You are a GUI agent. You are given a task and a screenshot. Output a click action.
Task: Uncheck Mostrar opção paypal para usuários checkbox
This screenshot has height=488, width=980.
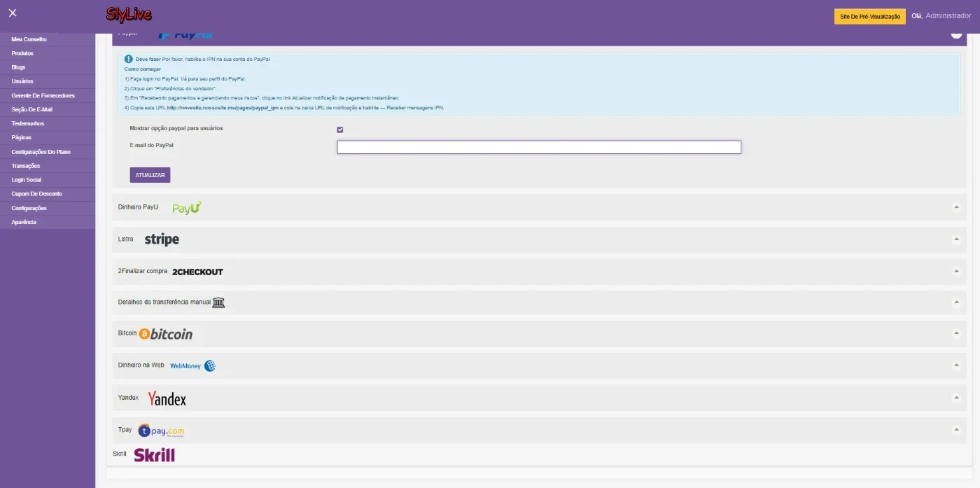tap(340, 130)
